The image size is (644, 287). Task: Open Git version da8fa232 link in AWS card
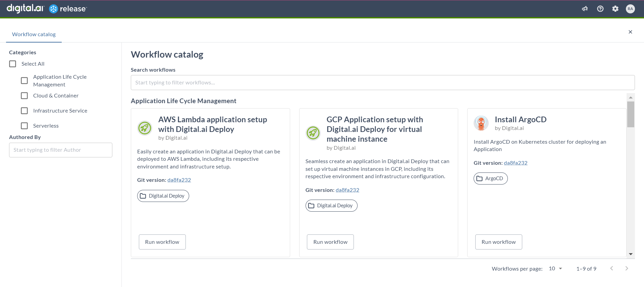[179, 180]
